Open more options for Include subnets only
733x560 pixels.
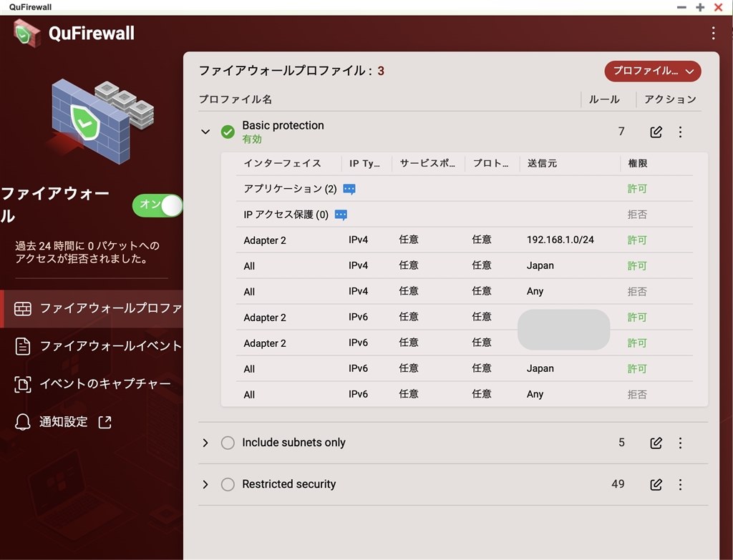tap(679, 443)
